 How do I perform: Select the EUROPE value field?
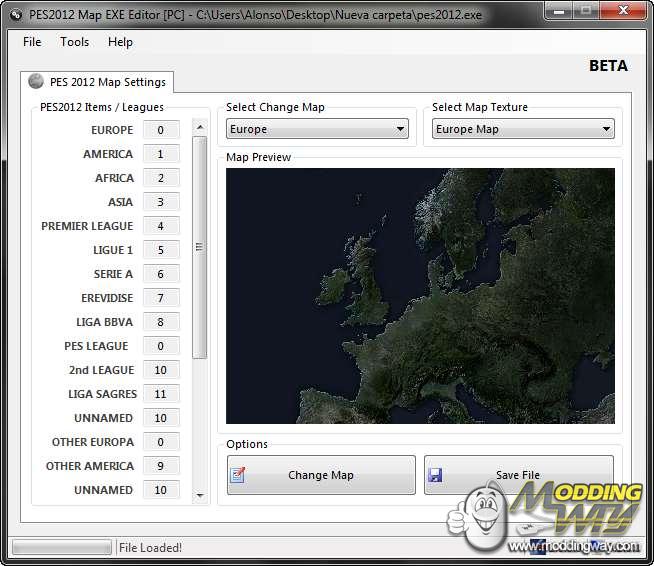[x=161, y=130]
